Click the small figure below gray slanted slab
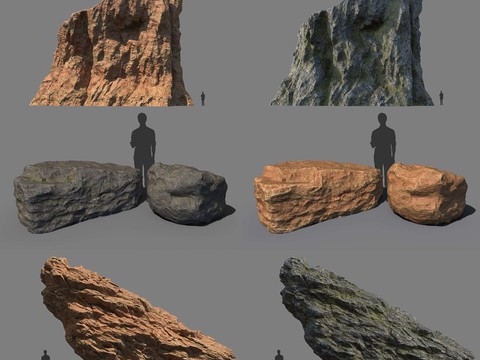 point(279,355)
